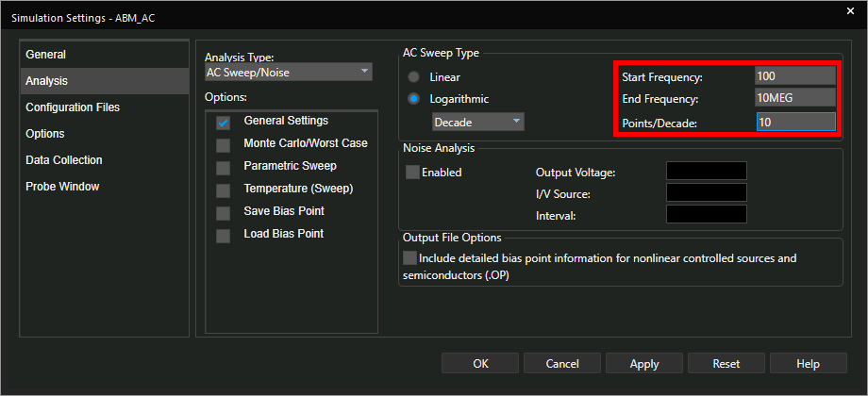Click the Cancel button
The height and width of the screenshot is (396, 868).
pos(562,363)
